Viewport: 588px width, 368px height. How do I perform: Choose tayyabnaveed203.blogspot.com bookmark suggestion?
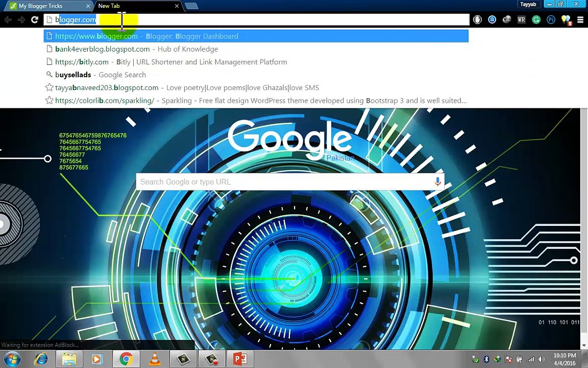(256, 87)
